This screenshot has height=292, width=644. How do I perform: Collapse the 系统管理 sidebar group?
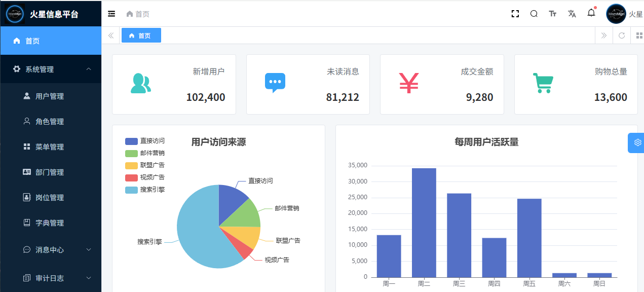pos(51,69)
